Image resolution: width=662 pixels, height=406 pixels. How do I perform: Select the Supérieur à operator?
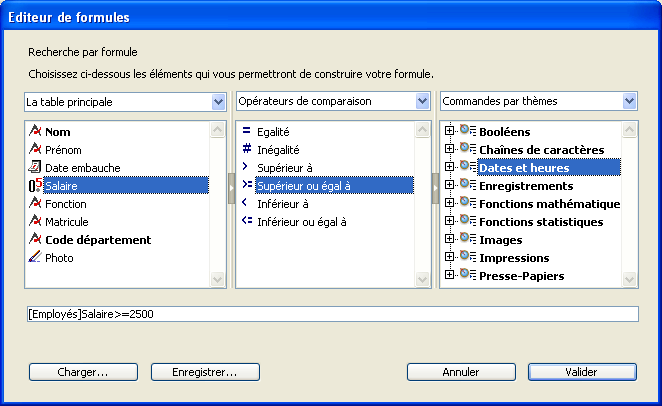click(284, 168)
